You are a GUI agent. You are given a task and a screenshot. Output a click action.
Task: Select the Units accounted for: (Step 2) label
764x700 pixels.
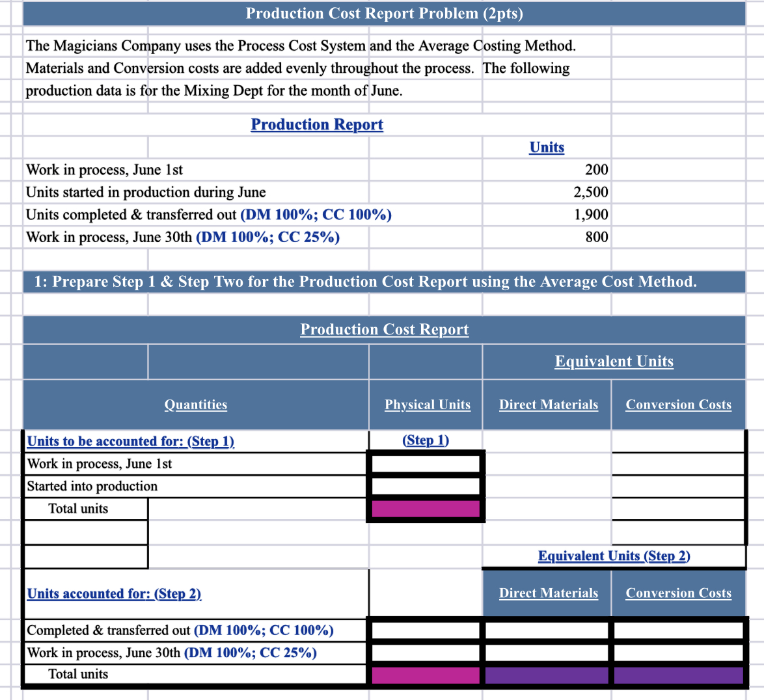[114, 593]
